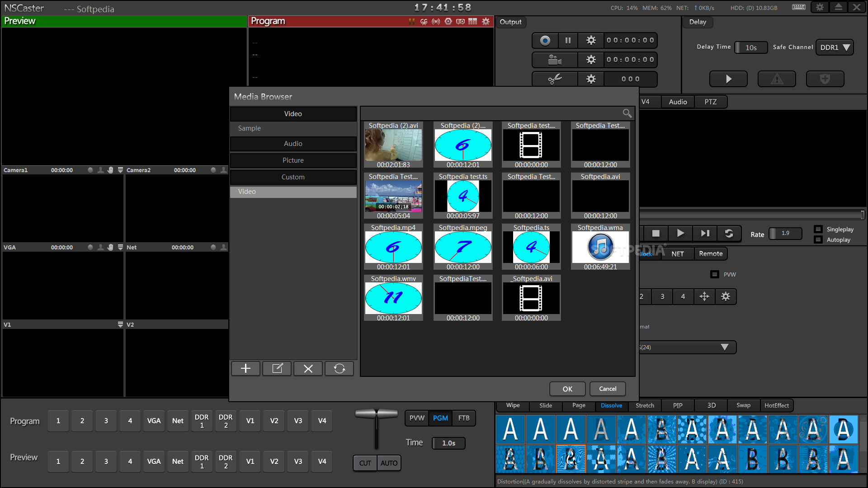Click the scissors clip button in Output
This screenshot has width=868, height=488.
click(x=555, y=79)
